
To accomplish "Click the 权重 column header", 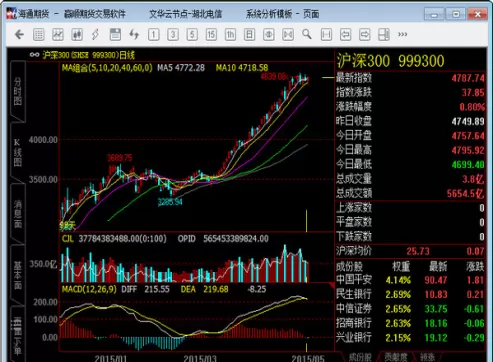I will coord(401,266).
